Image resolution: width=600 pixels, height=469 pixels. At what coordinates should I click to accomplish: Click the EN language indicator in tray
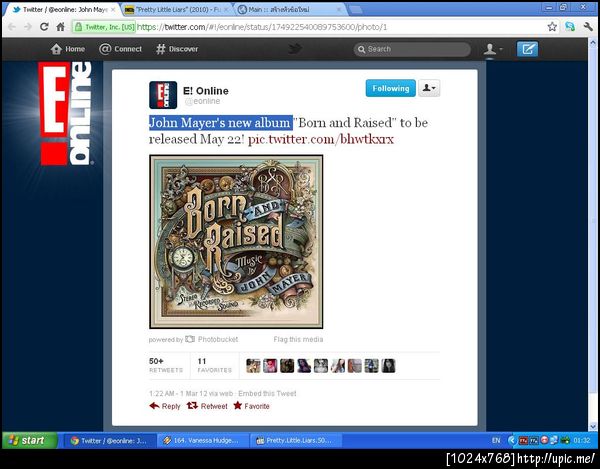coord(496,441)
